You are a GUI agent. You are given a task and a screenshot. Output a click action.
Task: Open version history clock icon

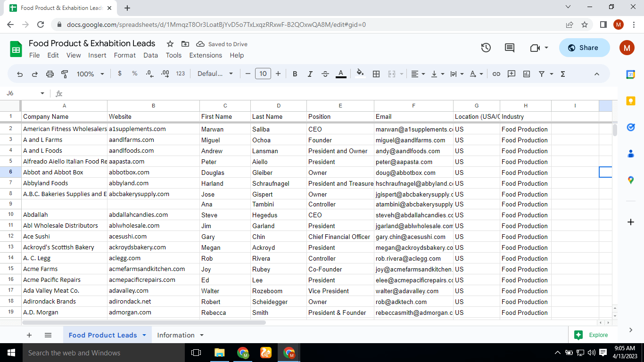tap(486, 48)
